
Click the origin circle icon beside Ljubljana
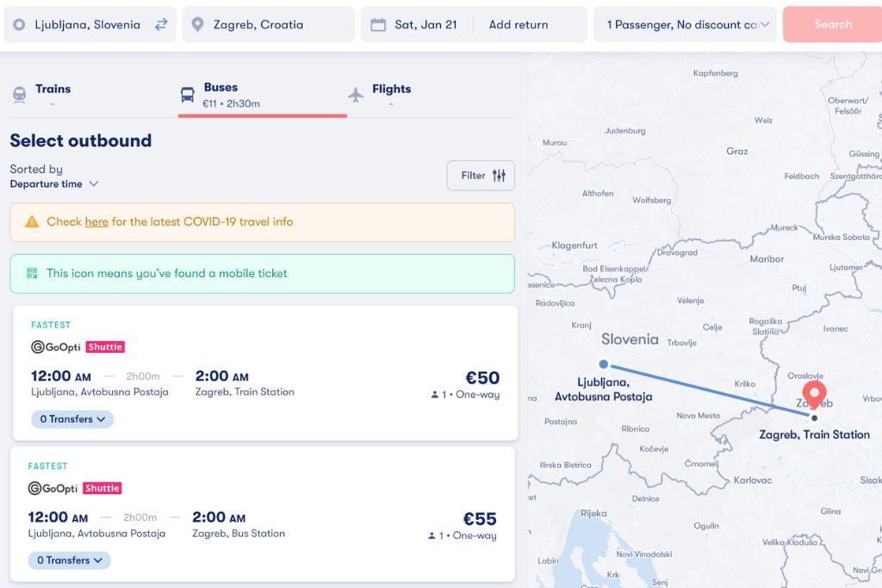pyautogui.click(x=19, y=25)
